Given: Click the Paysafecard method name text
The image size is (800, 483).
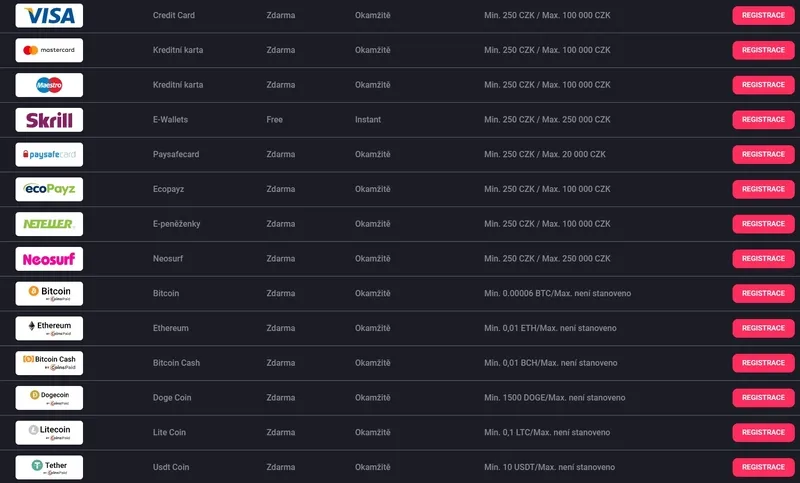Looking at the screenshot, I should pos(175,155).
